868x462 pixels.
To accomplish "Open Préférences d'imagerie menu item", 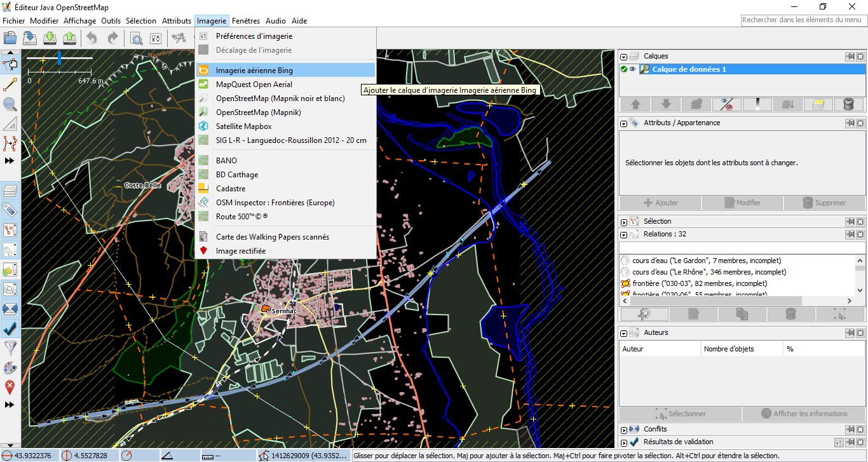I will [285, 36].
